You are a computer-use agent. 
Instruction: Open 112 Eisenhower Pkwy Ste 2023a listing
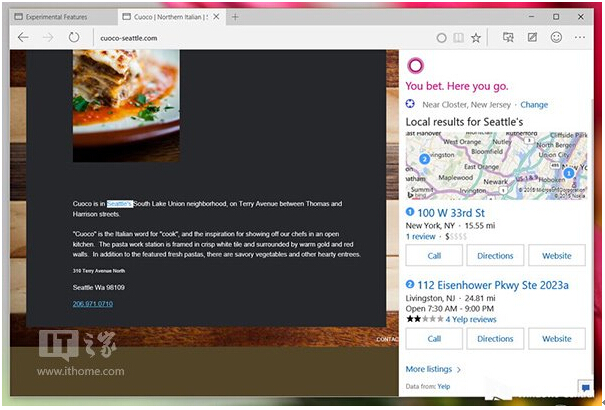pyautogui.click(x=493, y=285)
